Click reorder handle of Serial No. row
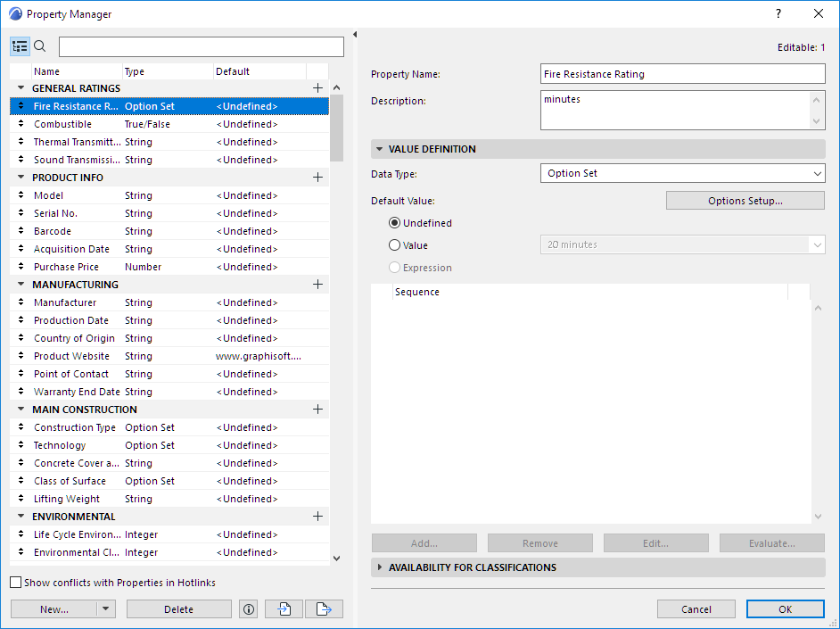 click(21, 213)
